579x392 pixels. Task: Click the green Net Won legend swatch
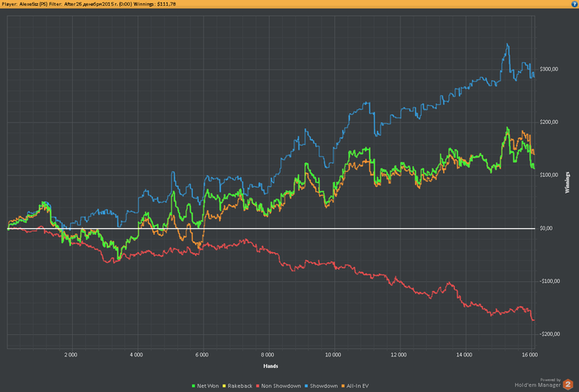194,386
